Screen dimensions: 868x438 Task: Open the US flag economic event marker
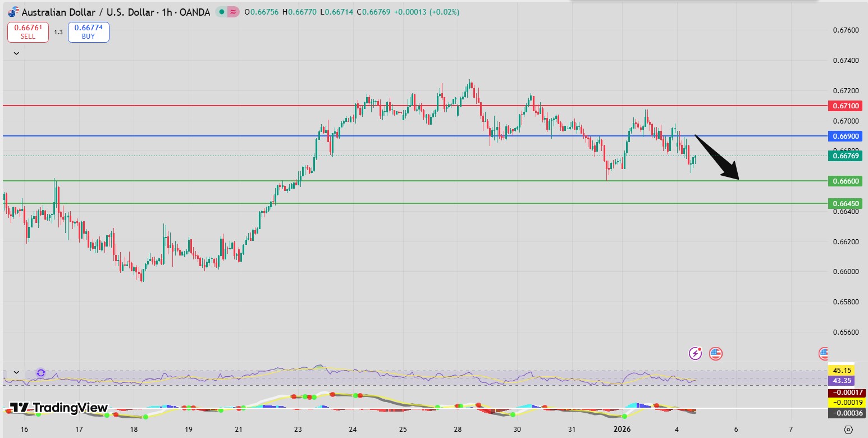715,353
